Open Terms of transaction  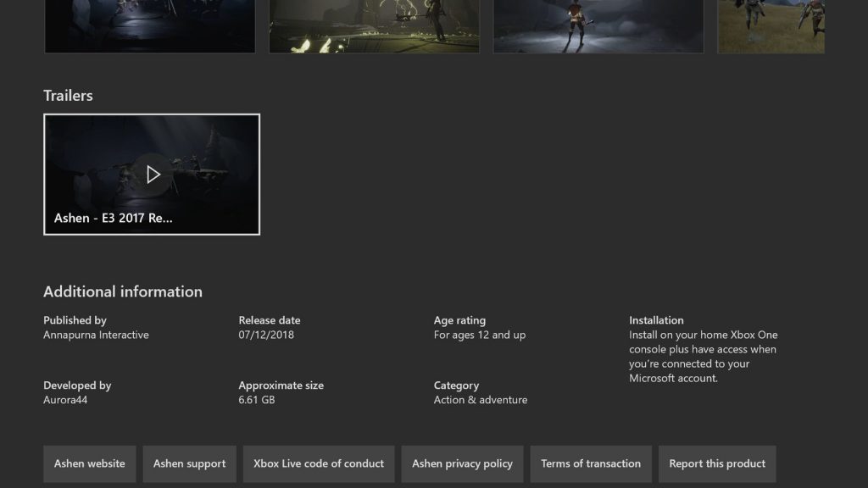coord(591,463)
